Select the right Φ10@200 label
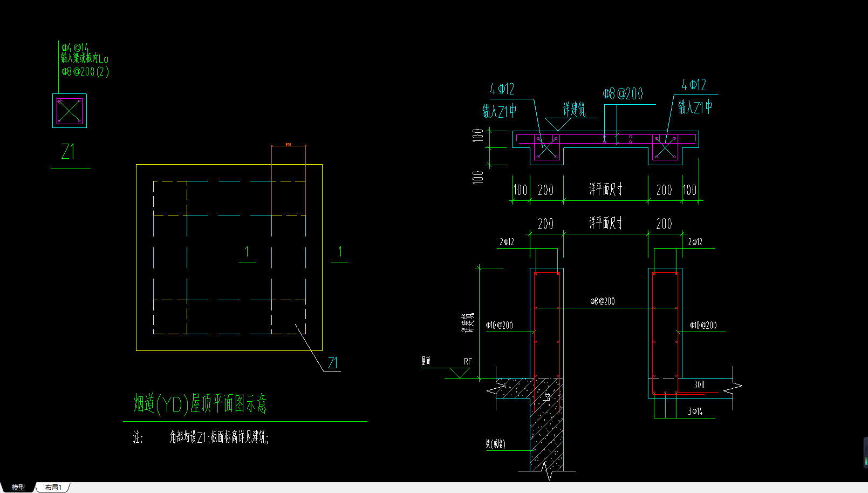The height and width of the screenshot is (493, 868). [703, 326]
